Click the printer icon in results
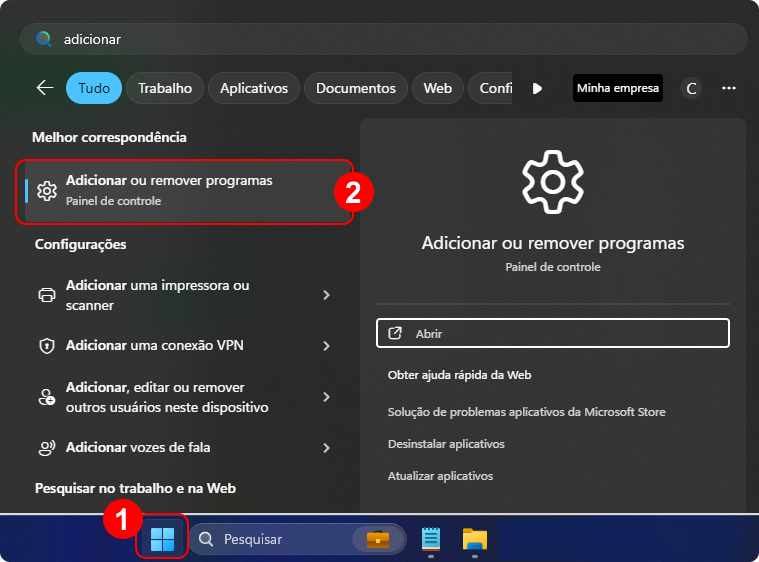Viewport: 759px width, 562px height. [47, 295]
